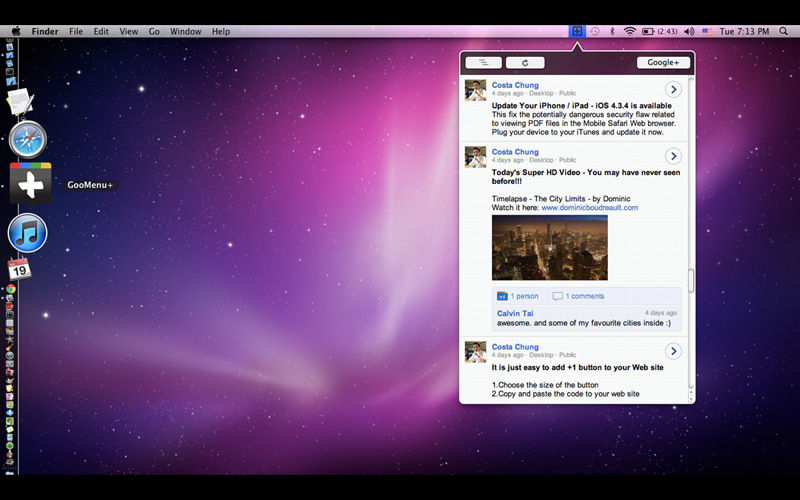The image size is (800, 500).
Task: Open Spotlight search magnifier
Action: (784, 31)
